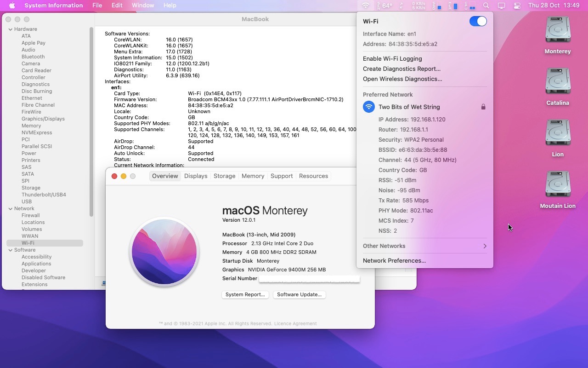Click the System Report button
Image resolution: width=588 pixels, height=368 pixels.
(245, 294)
